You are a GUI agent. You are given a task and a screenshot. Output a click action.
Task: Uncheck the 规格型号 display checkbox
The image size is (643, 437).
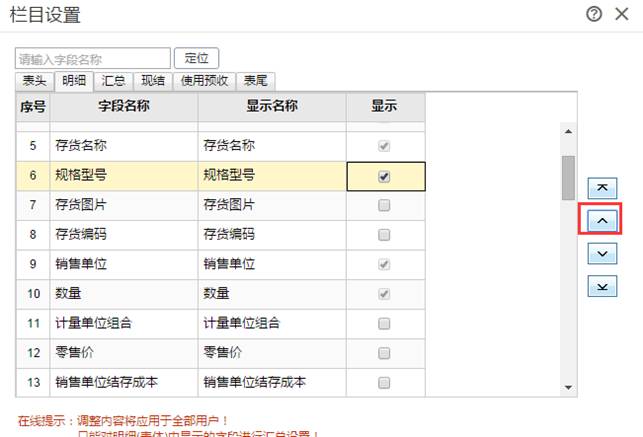point(384,176)
